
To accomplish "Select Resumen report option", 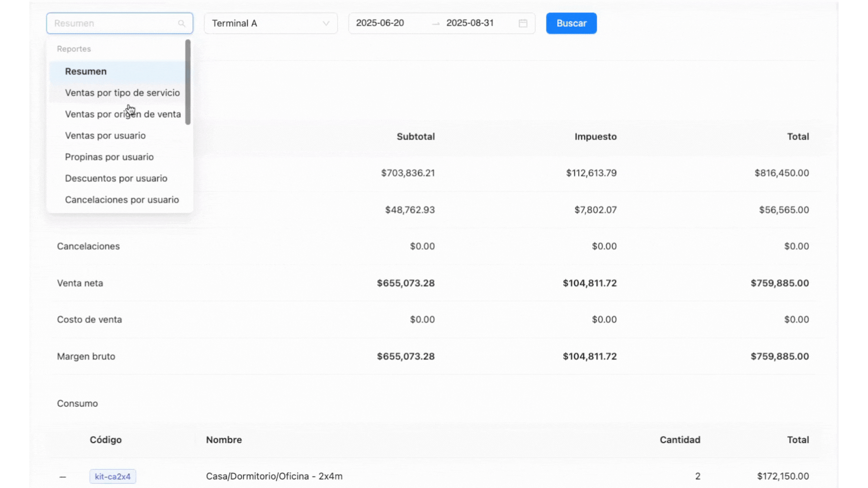I will (x=86, y=71).
